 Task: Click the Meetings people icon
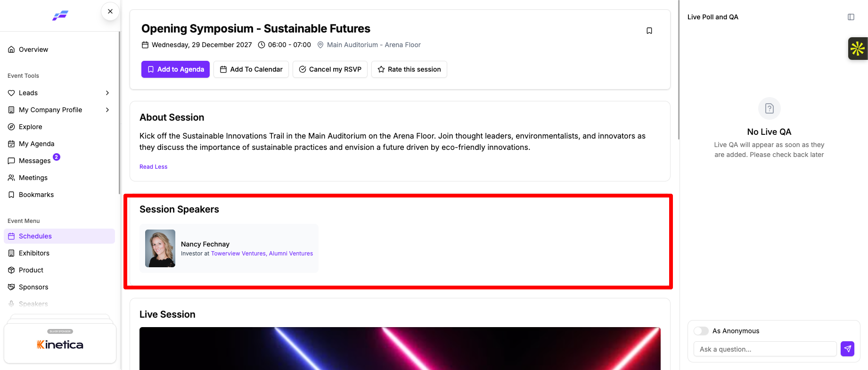[x=11, y=178]
